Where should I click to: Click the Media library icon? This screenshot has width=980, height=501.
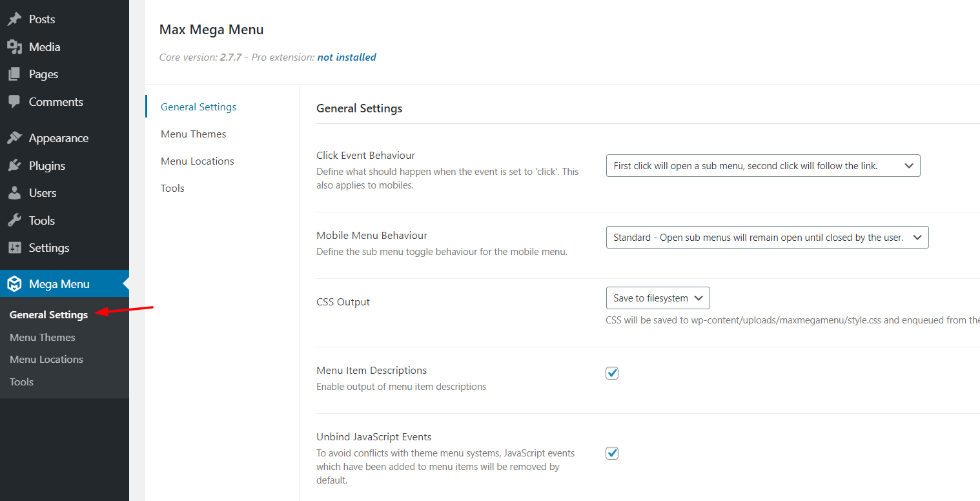14,47
